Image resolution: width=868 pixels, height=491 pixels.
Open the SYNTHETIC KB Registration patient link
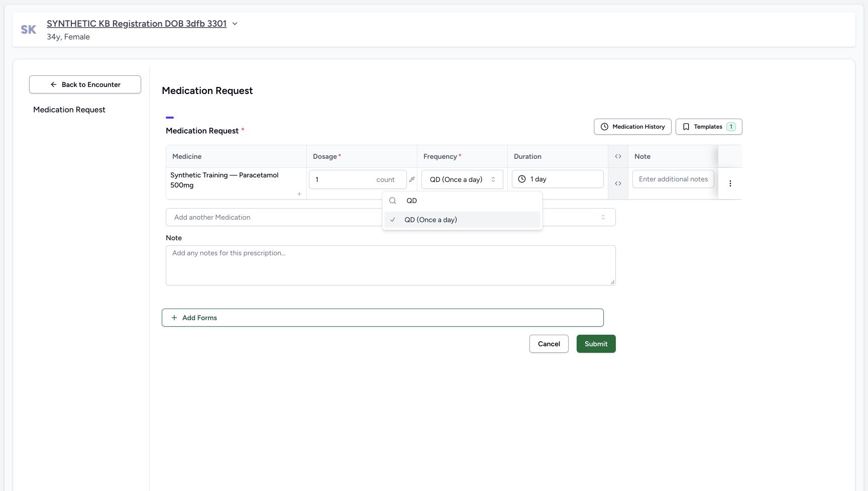[137, 24]
